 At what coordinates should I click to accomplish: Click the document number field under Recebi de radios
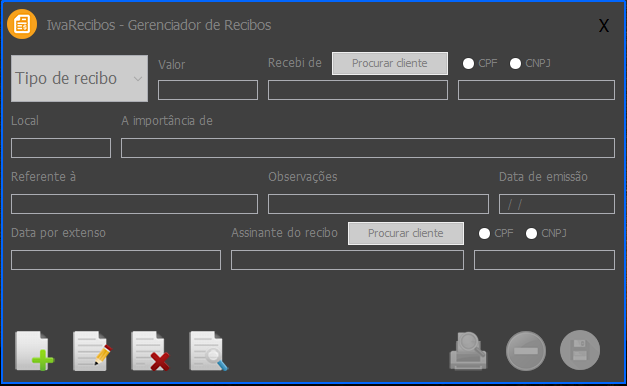[x=536, y=90]
